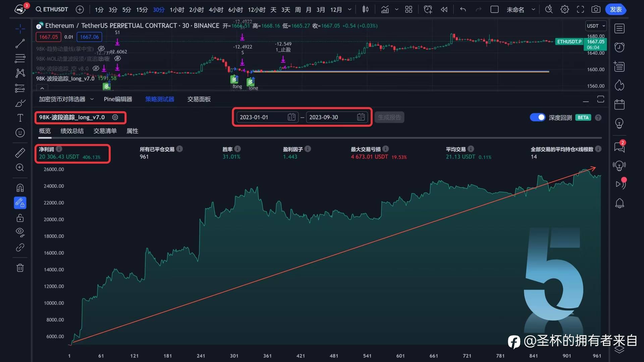The height and width of the screenshot is (362, 644).
Task: Select the Text annotation tool
Action: pos(20,118)
